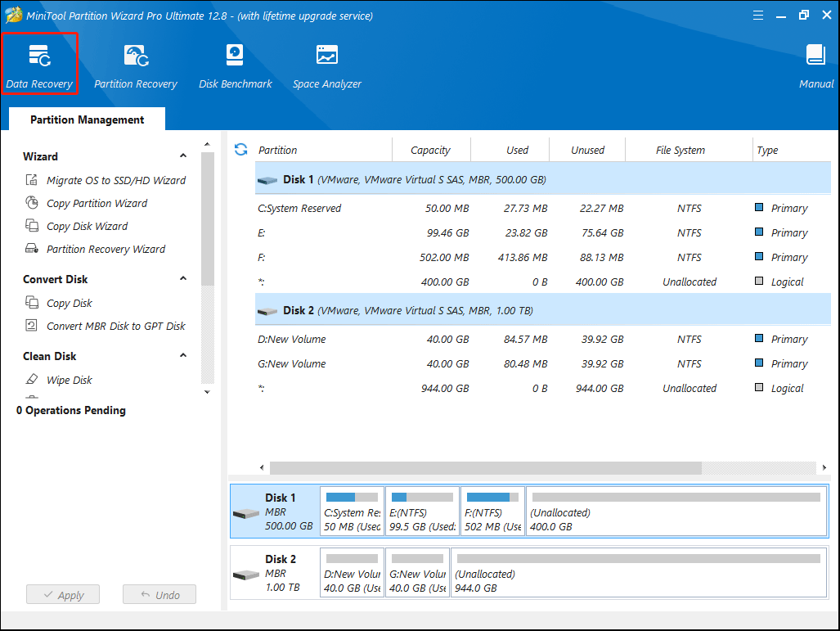Launch Partition Recovery from toolbar
Viewport: 840px width, 631px height.
[x=136, y=66]
